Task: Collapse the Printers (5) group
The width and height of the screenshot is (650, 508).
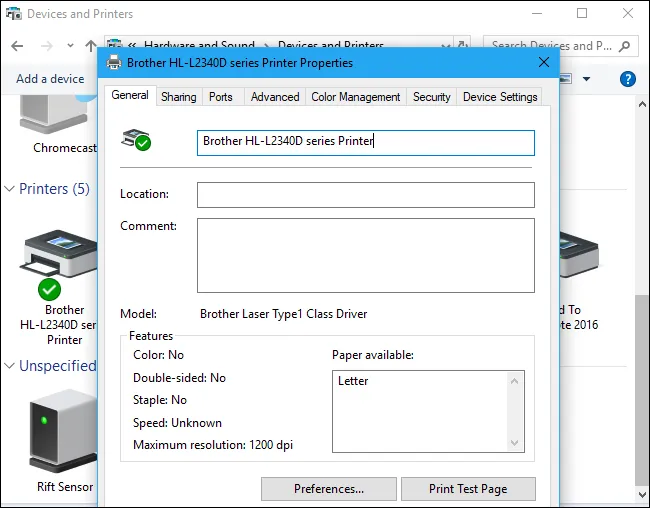Action: point(9,189)
